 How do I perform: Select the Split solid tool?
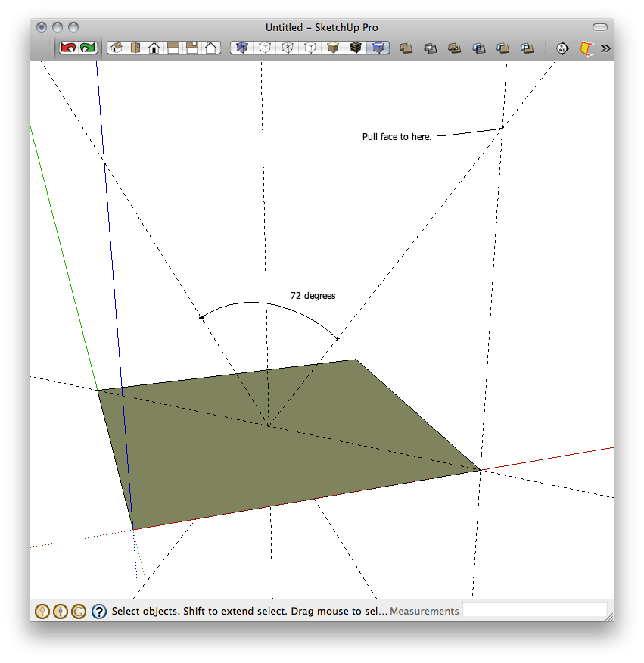coord(527,48)
